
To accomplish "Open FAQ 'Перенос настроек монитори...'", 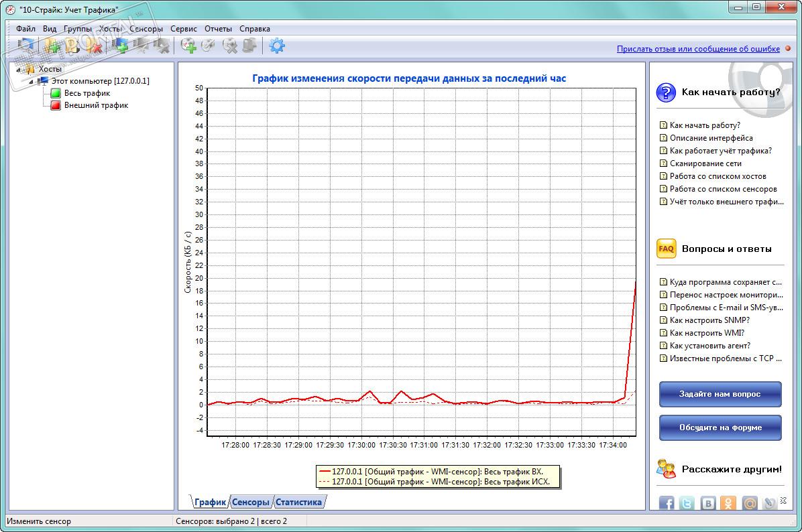I will point(726,295).
